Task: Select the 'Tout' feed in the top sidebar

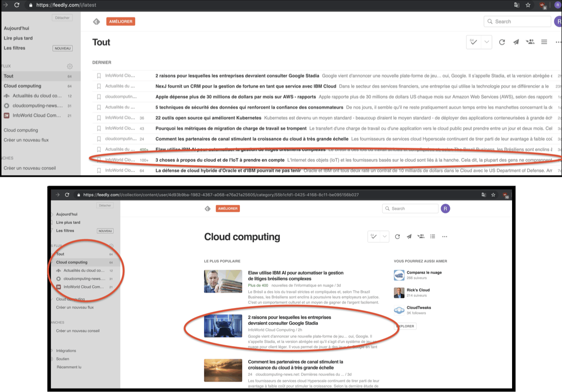Action: [40, 76]
